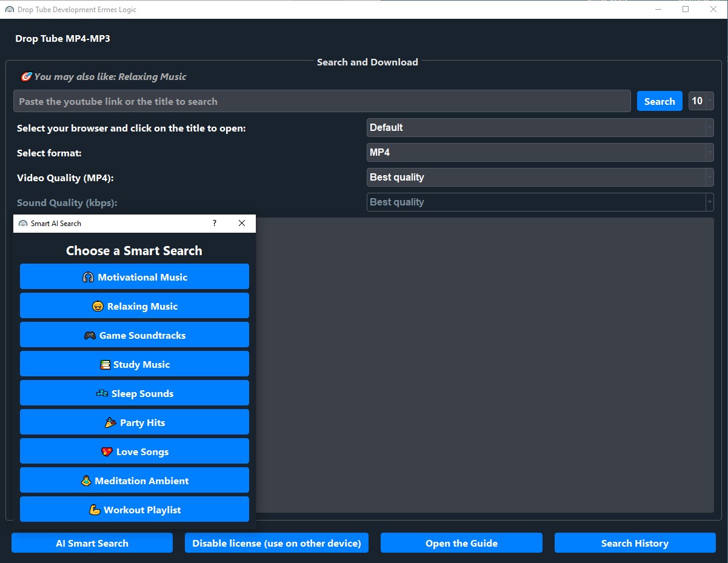Click the question mark help icon in Smart AI Search
This screenshot has width=728, height=563.
click(215, 224)
